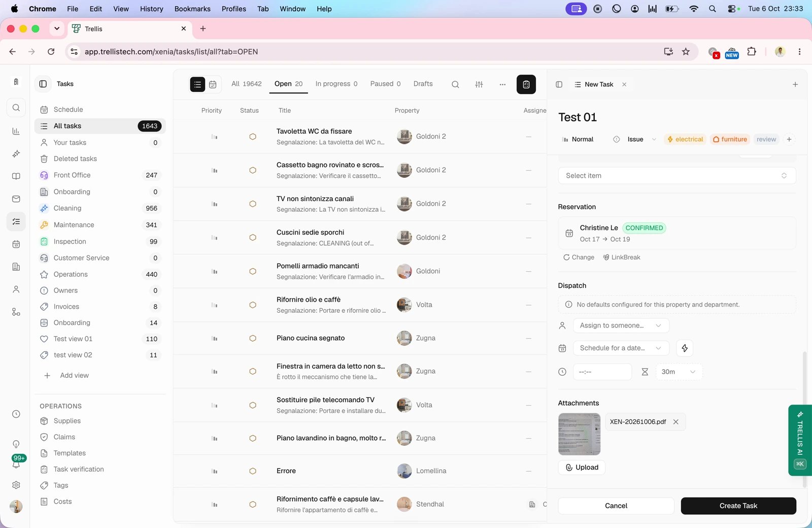The height and width of the screenshot is (528, 812).
Task: Open the 30m duration dropdown
Action: (679, 372)
